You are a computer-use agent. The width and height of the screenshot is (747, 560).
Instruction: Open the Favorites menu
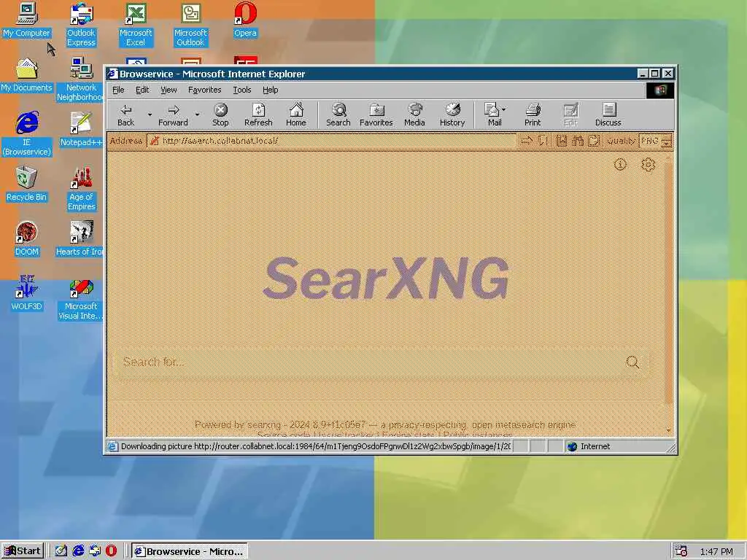tap(204, 90)
